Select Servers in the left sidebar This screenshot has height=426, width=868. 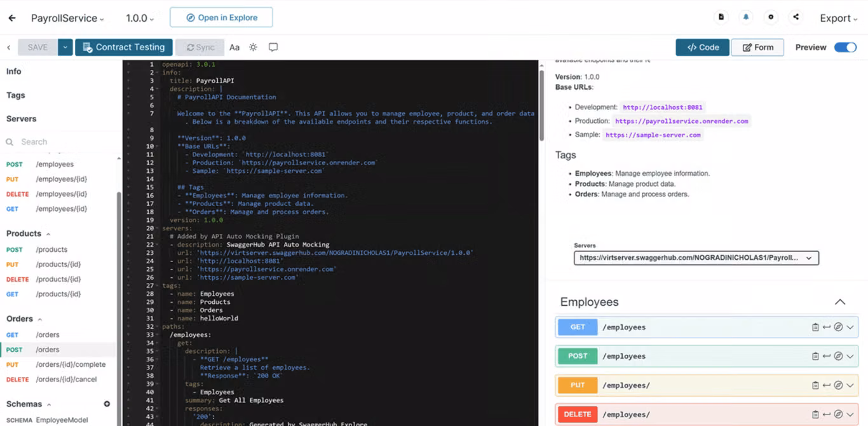[x=22, y=118]
